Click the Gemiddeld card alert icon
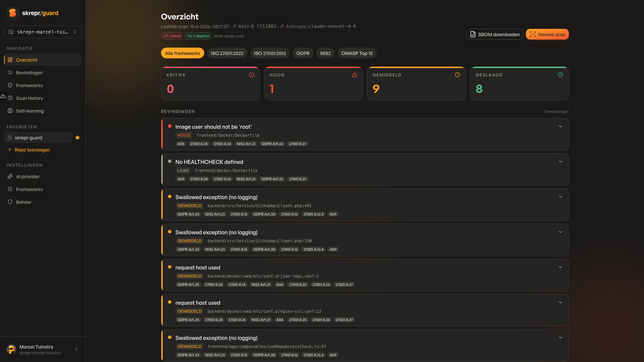The height and width of the screenshot is (362, 644). [x=458, y=75]
